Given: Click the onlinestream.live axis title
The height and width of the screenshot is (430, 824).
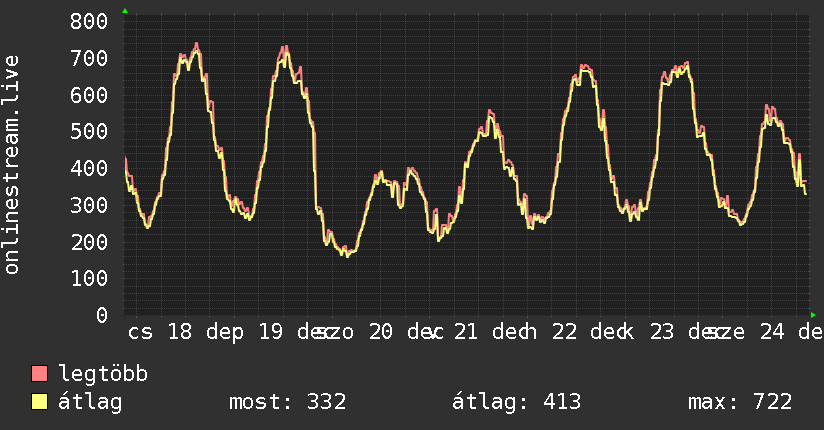Looking at the screenshot, I should pyautogui.click(x=11, y=165).
